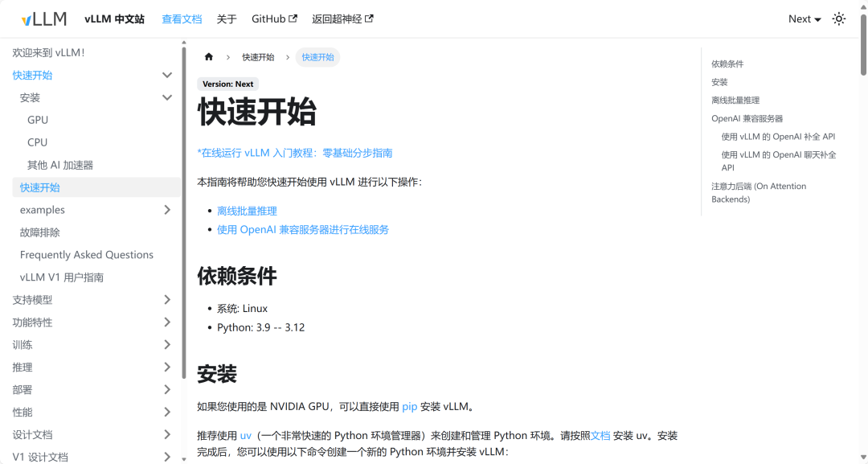The height and width of the screenshot is (464, 868).
Task: Open vLLM V1 用户指南 in sidebar
Action: [x=61, y=277]
